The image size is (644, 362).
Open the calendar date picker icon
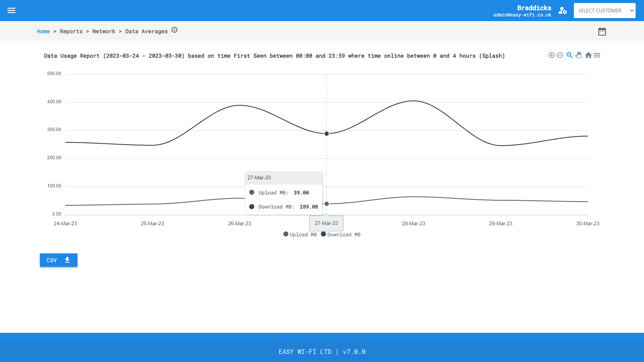click(602, 32)
